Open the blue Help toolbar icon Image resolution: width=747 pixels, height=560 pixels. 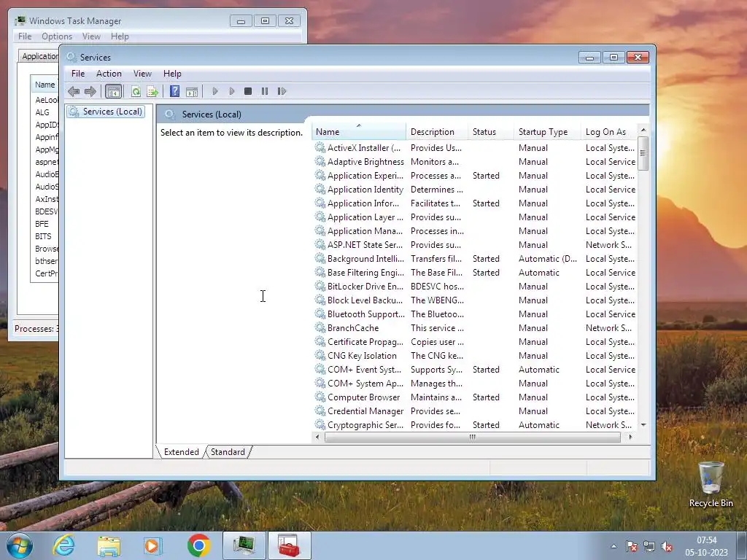175,91
